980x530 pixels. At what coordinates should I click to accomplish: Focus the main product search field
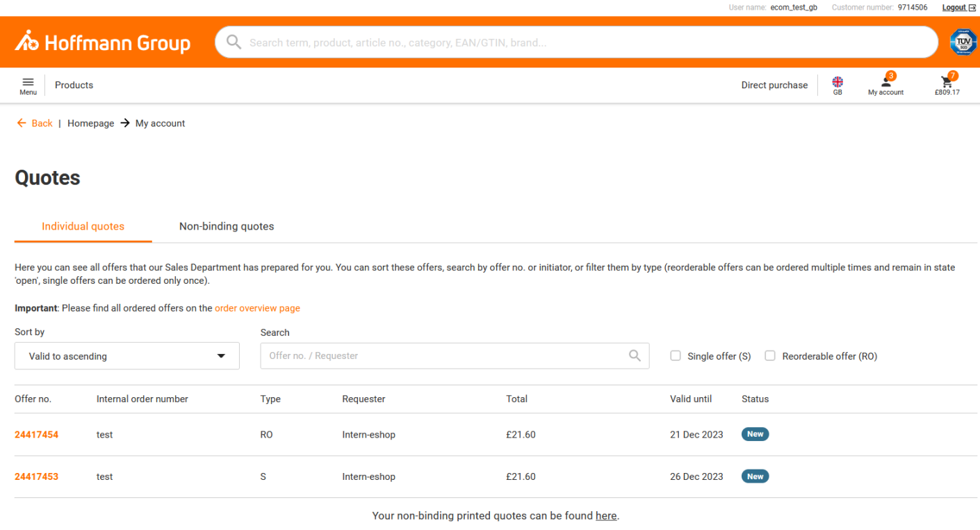[x=577, y=42]
